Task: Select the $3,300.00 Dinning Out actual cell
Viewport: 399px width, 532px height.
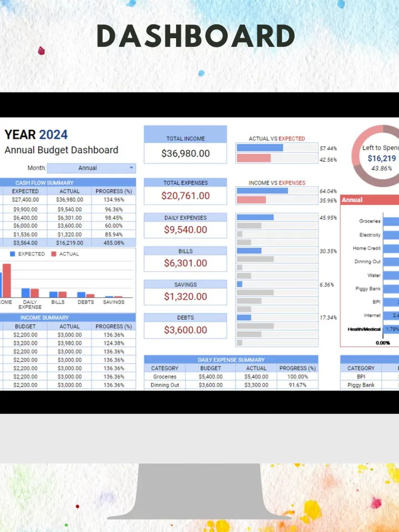Action: point(256,385)
